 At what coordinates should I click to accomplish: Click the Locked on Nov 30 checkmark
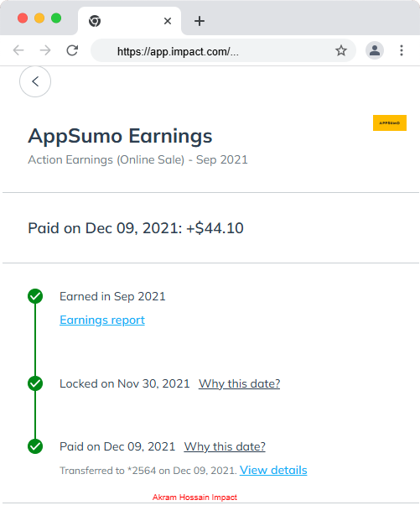pos(35,383)
